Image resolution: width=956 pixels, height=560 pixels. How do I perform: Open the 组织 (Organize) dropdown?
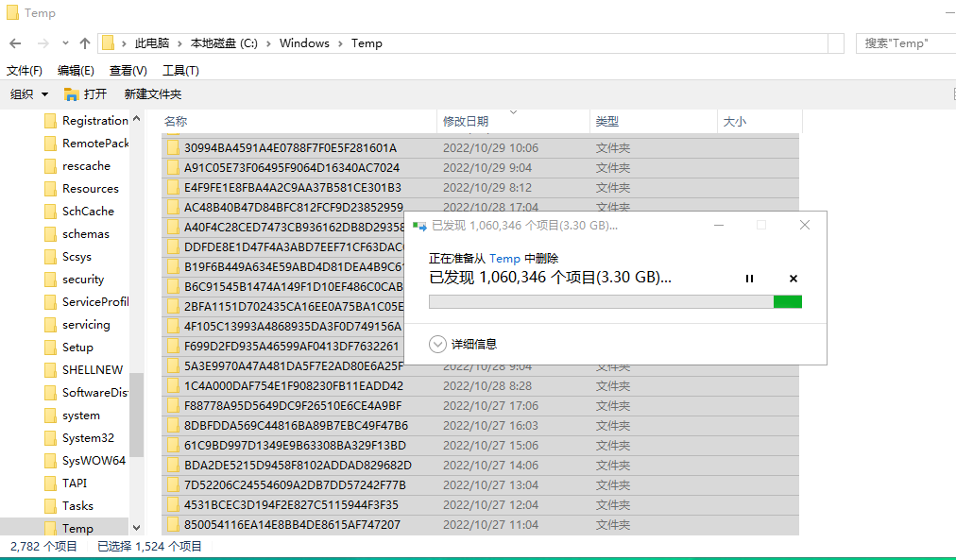(28, 93)
